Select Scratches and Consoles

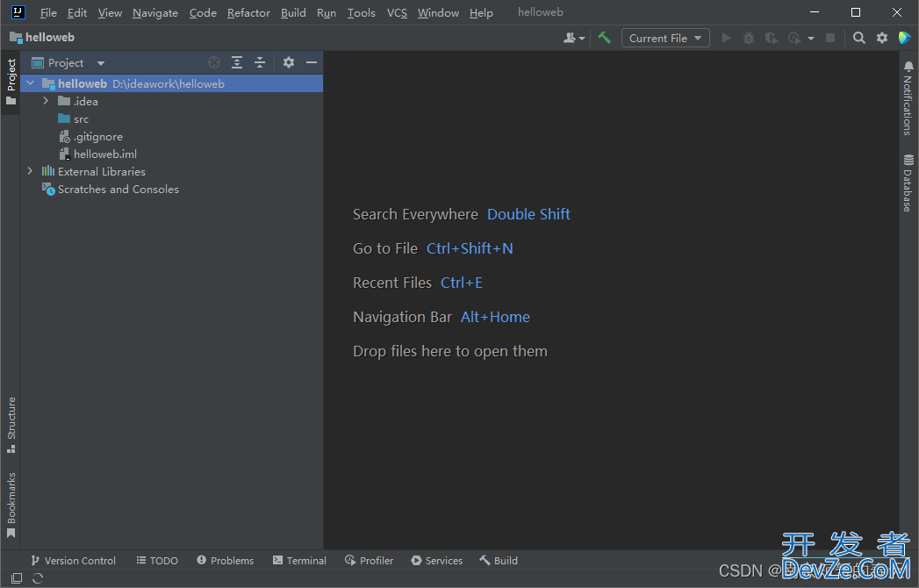coord(111,190)
